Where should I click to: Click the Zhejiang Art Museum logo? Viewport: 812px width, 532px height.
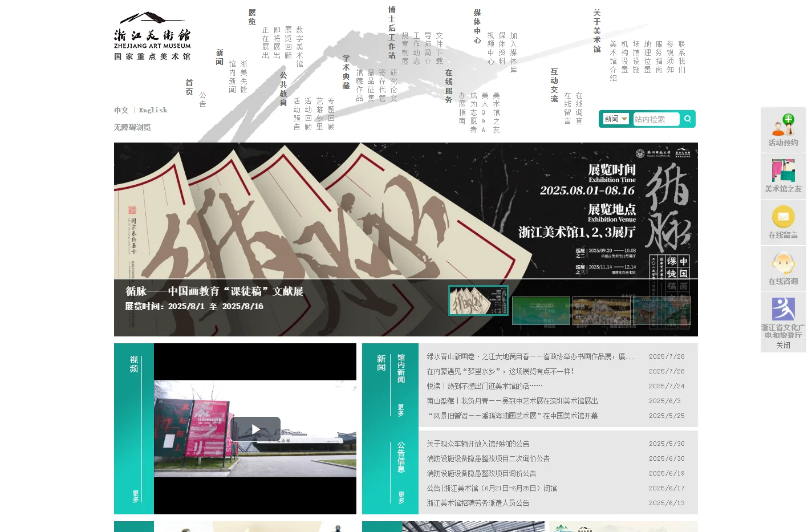pyautogui.click(x=152, y=36)
